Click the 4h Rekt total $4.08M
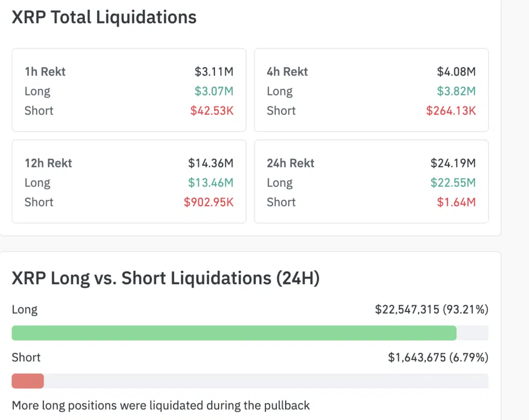This screenshot has height=420, width=529. 456,72
